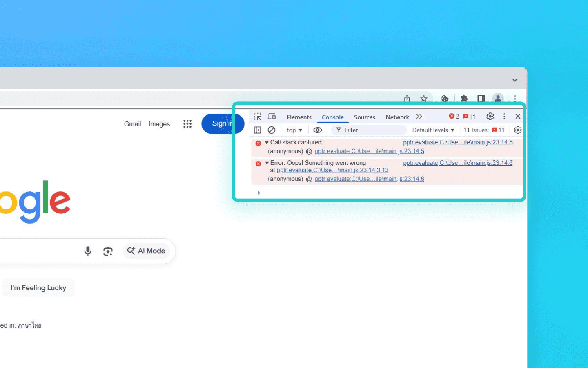Click the I'm Feeling Lucky button
This screenshot has width=588, height=368.
coord(38,288)
